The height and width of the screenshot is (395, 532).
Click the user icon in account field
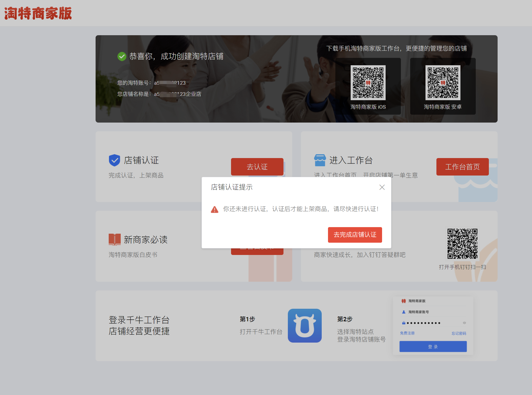tap(404, 312)
